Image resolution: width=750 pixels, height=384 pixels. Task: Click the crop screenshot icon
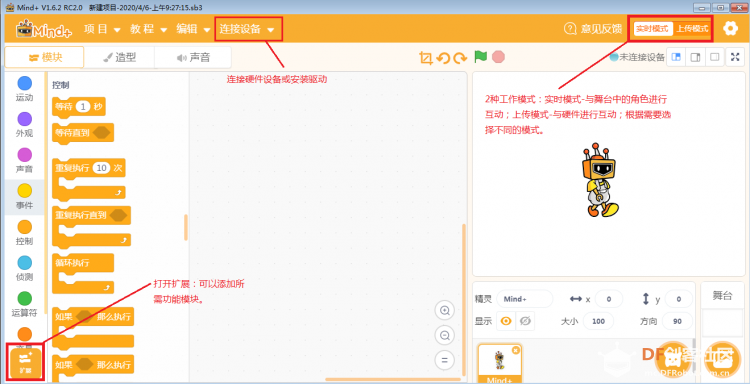(x=426, y=58)
